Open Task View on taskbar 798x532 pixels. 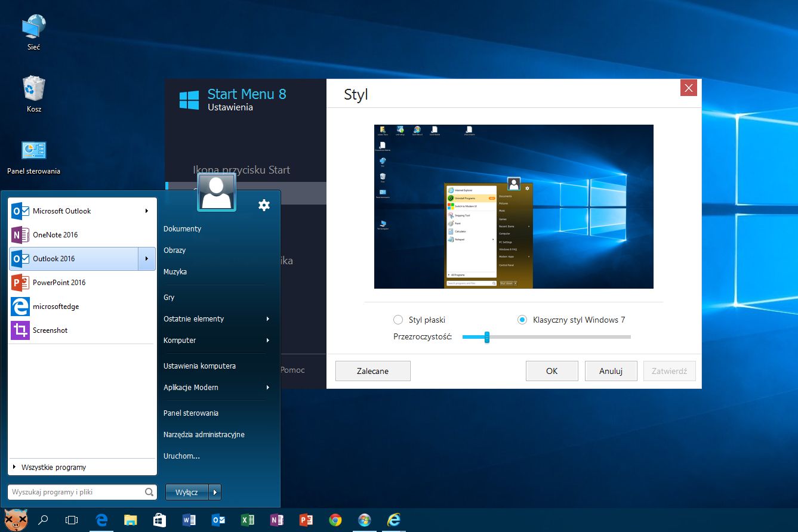[x=72, y=520]
